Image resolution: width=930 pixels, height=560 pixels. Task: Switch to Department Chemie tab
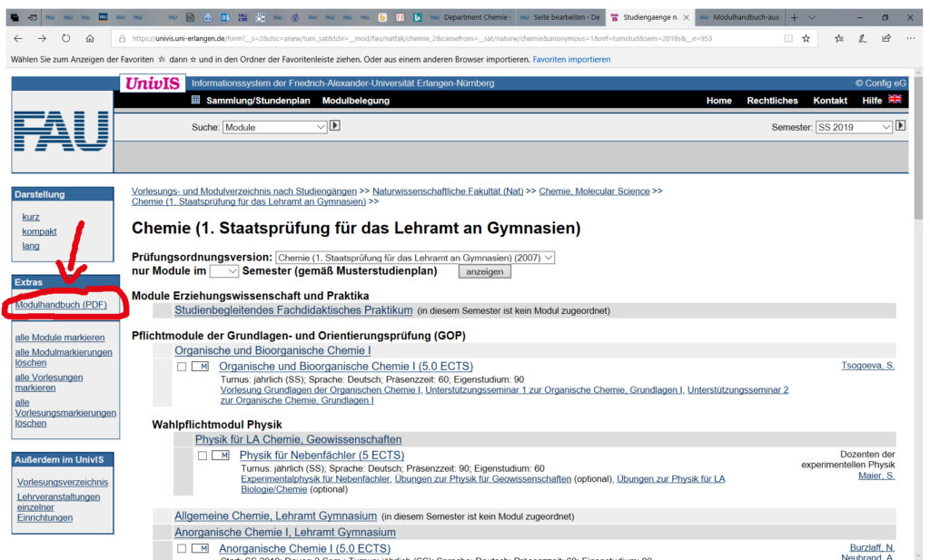point(472,17)
